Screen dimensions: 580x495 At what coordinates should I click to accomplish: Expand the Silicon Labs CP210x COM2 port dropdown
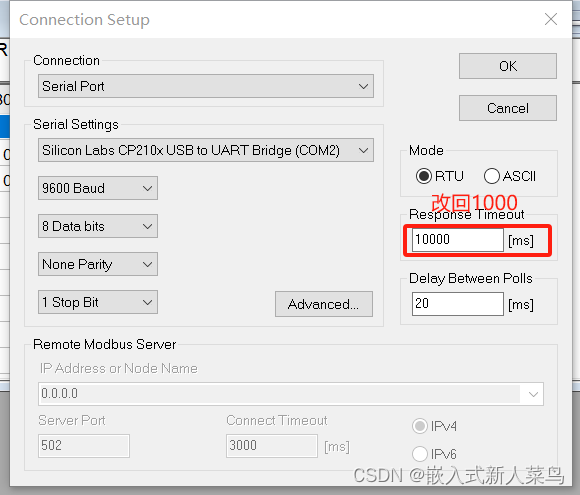click(206, 150)
